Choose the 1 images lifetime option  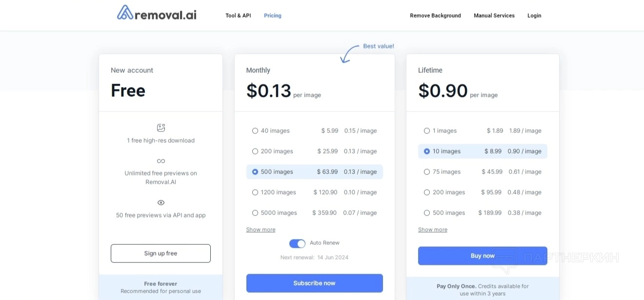[427, 131]
